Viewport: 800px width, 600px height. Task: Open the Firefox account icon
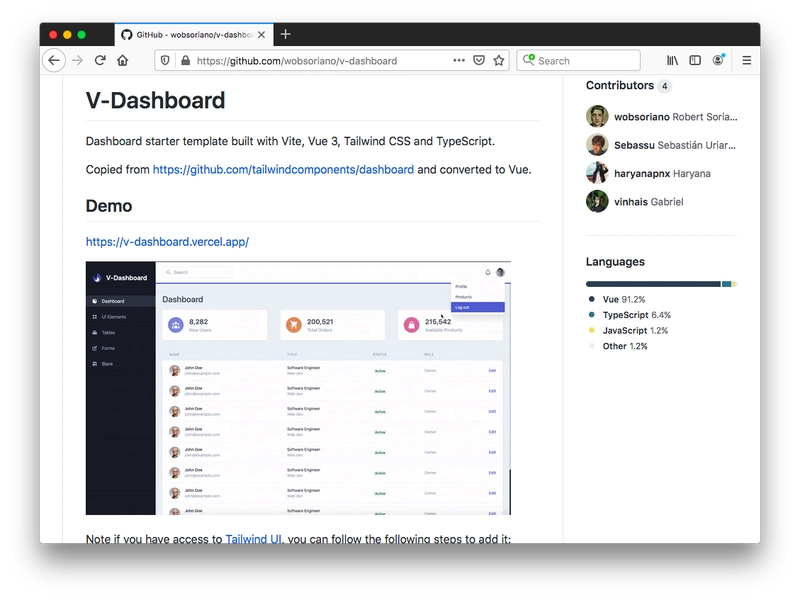coord(718,60)
